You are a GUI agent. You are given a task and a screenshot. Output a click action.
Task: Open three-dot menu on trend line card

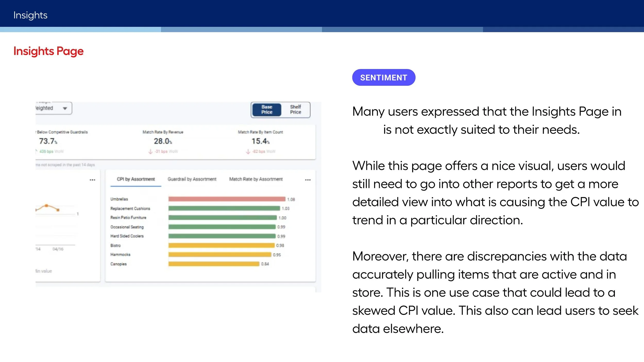click(x=92, y=180)
